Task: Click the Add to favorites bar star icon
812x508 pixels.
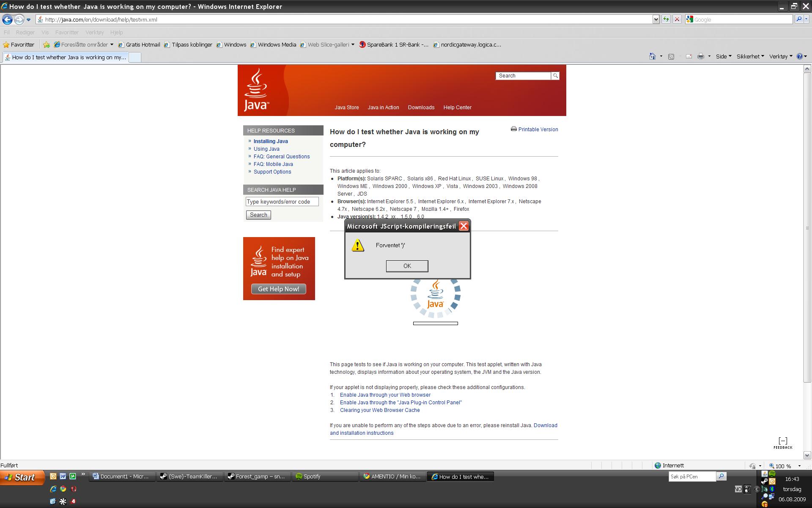Action: point(47,44)
